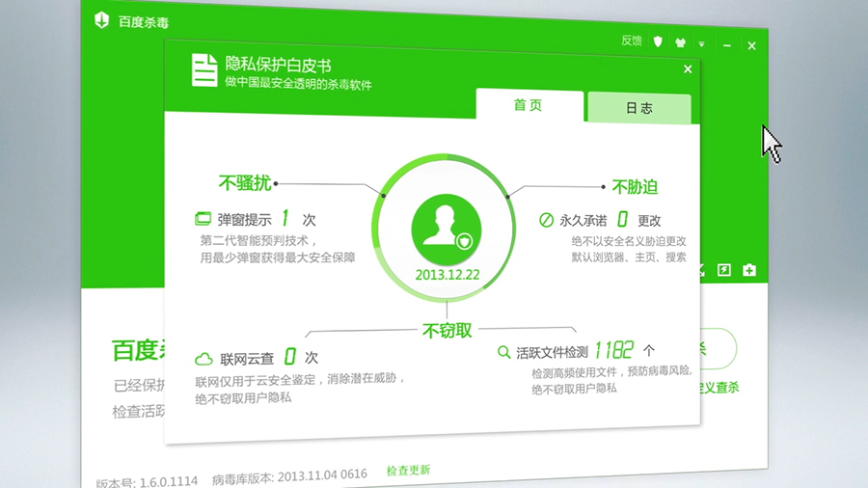Expand the title bar dropdown menu arrow
This screenshot has width=868, height=488.
coord(701,44)
